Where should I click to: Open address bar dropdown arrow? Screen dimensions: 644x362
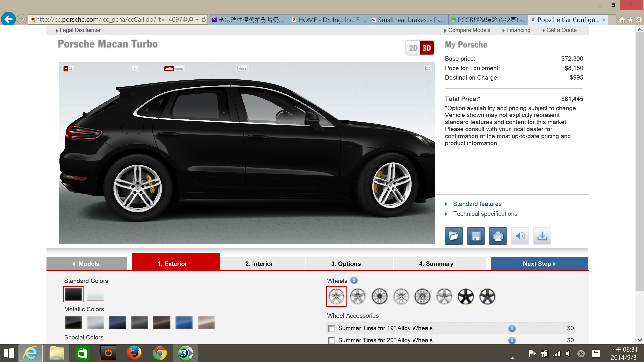tap(197, 20)
